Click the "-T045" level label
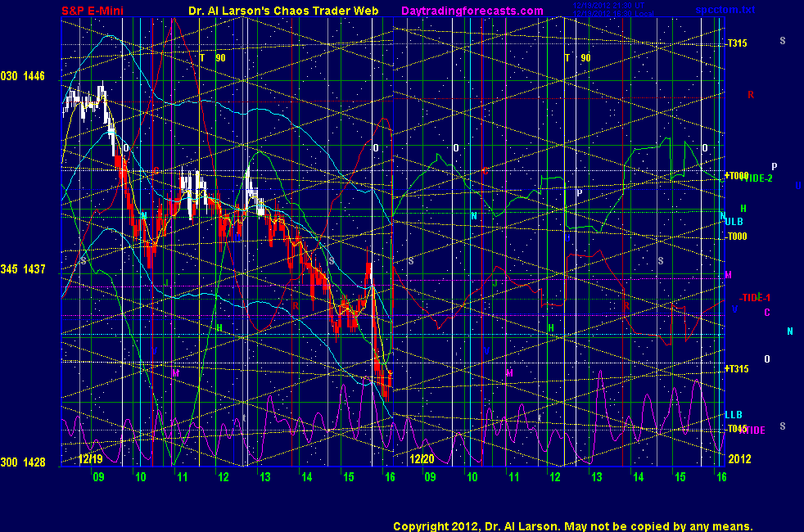804x532 pixels. (736, 429)
